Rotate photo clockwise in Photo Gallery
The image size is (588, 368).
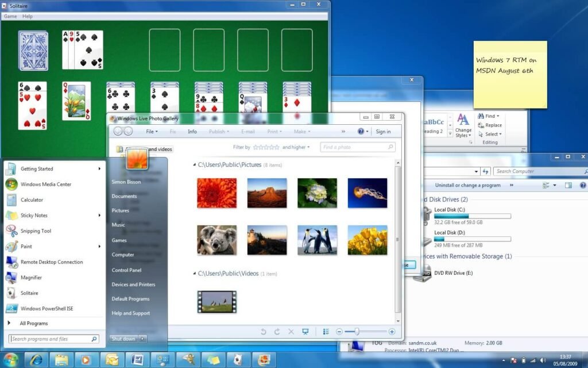pyautogui.click(x=277, y=332)
